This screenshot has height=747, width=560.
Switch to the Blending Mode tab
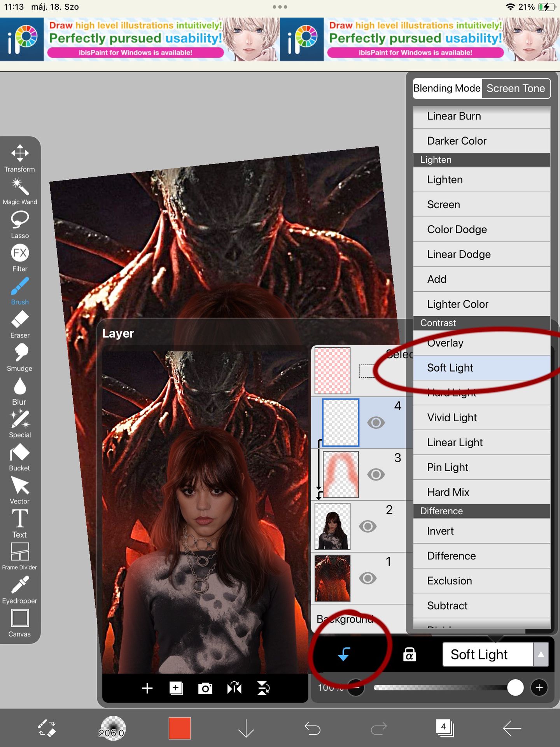[447, 88]
